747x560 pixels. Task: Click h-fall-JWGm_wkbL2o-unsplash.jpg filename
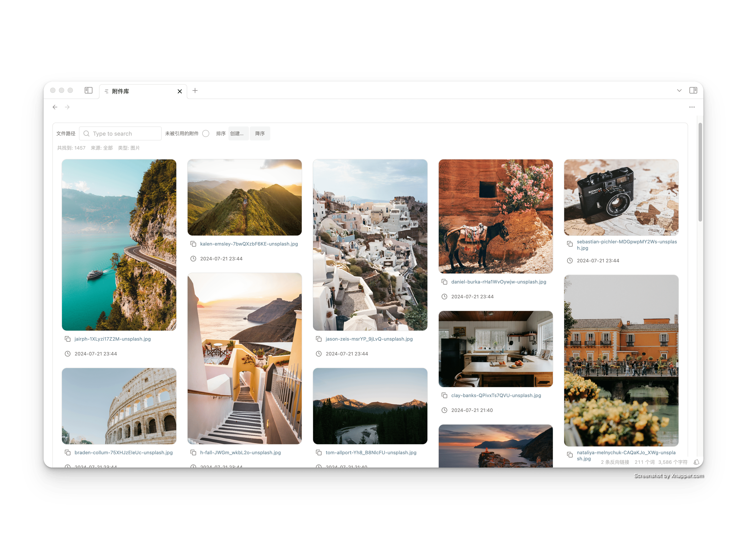click(x=240, y=452)
